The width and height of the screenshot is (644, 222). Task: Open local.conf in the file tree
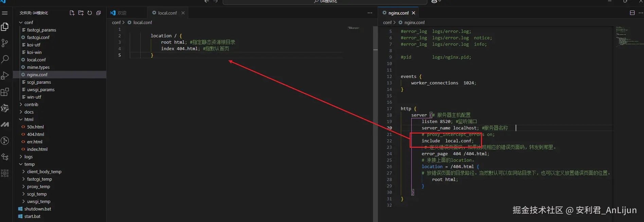[x=36, y=60]
